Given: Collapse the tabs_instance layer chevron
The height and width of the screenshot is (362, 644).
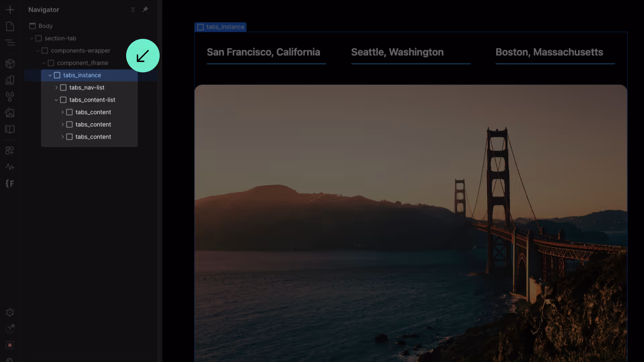Looking at the screenshot, I should click(x=50, y=75).
